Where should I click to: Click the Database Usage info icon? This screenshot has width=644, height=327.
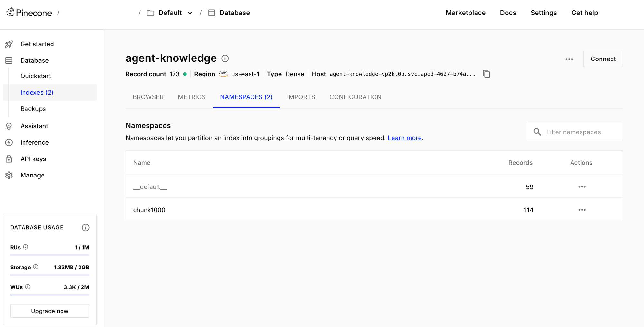tap(86, 228)
